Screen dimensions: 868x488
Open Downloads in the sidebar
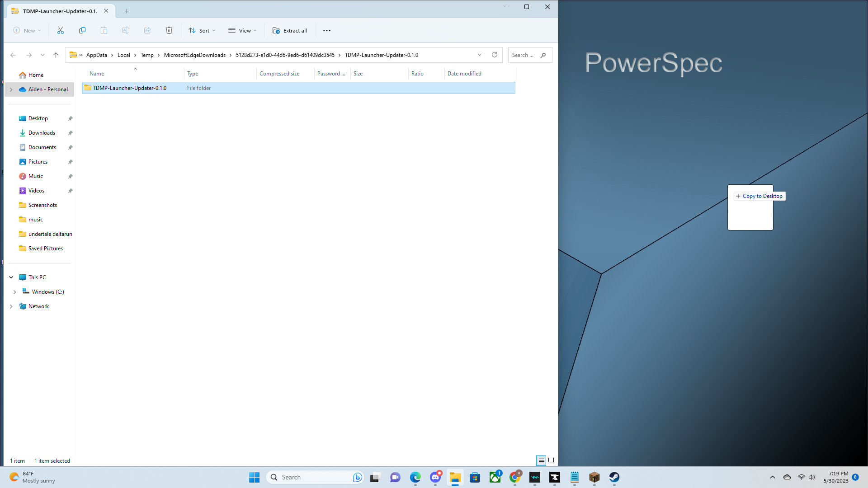click(42, 133)
